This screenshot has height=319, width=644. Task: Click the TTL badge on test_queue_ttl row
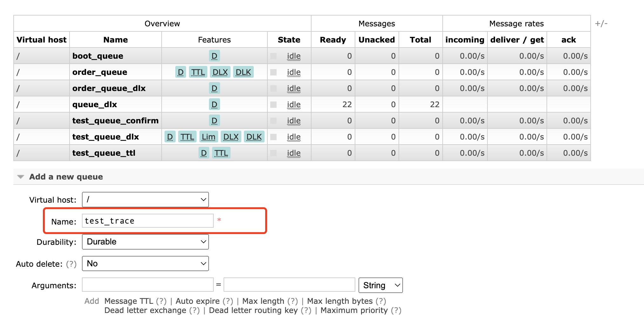point(221,153)
